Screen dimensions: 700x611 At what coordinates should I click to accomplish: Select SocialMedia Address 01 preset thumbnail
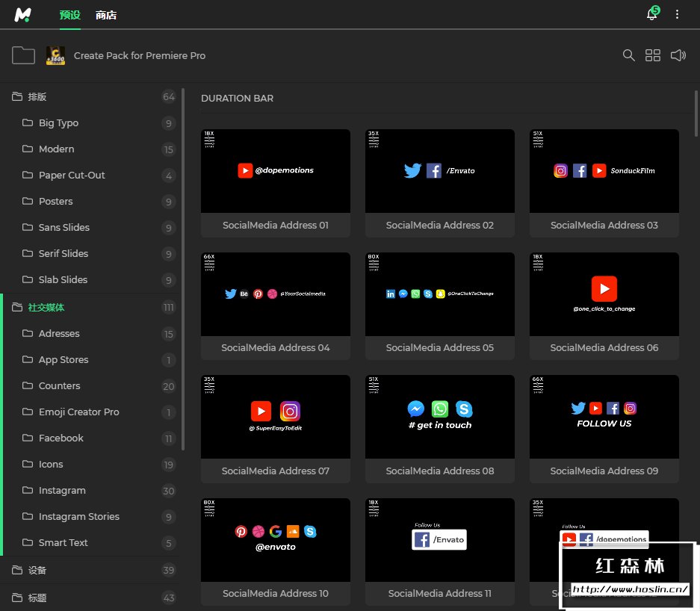pos(275,171)
